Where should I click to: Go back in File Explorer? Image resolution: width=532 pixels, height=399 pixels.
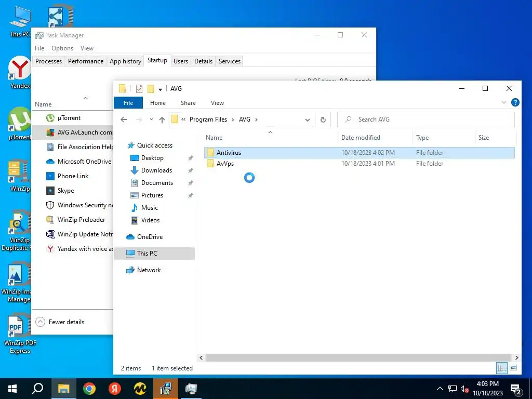point(124,119)
